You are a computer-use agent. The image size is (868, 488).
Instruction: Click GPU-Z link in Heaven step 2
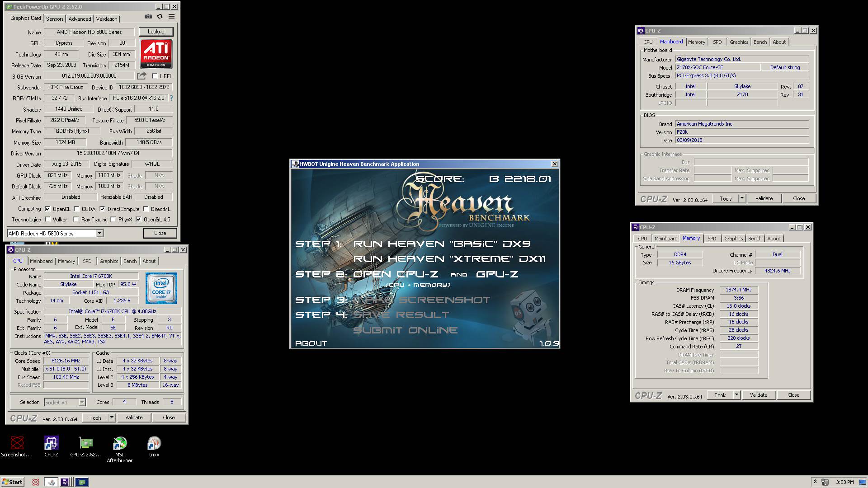497,274
